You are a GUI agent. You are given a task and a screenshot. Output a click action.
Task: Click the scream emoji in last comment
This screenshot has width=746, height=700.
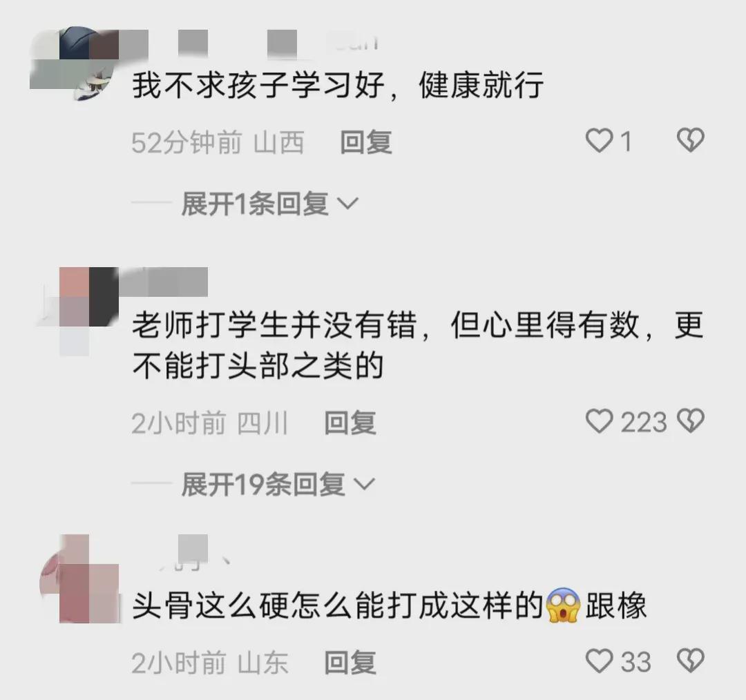click(x=563, y=605)
